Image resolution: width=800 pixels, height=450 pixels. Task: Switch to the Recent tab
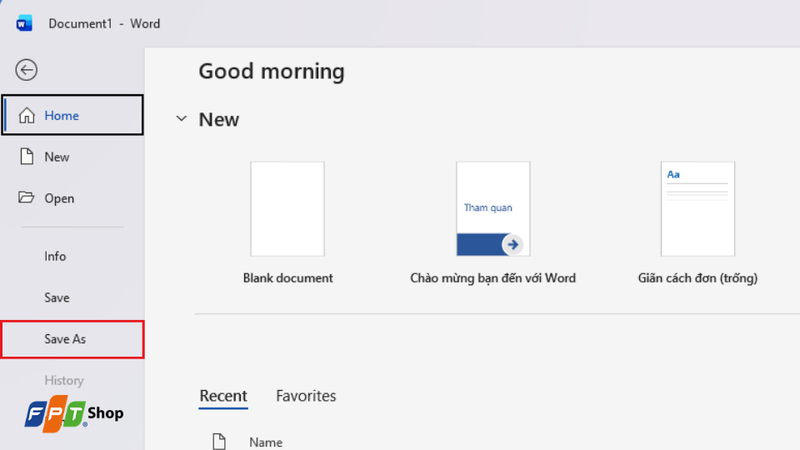click(223, 396)
